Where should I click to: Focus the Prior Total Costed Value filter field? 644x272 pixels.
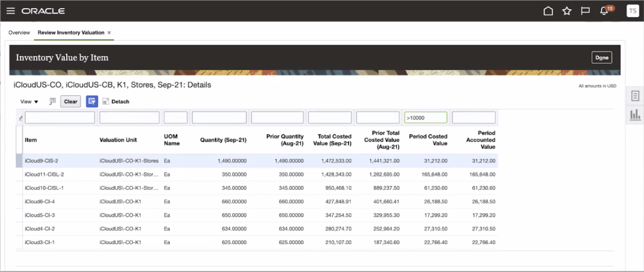point(378,118)
